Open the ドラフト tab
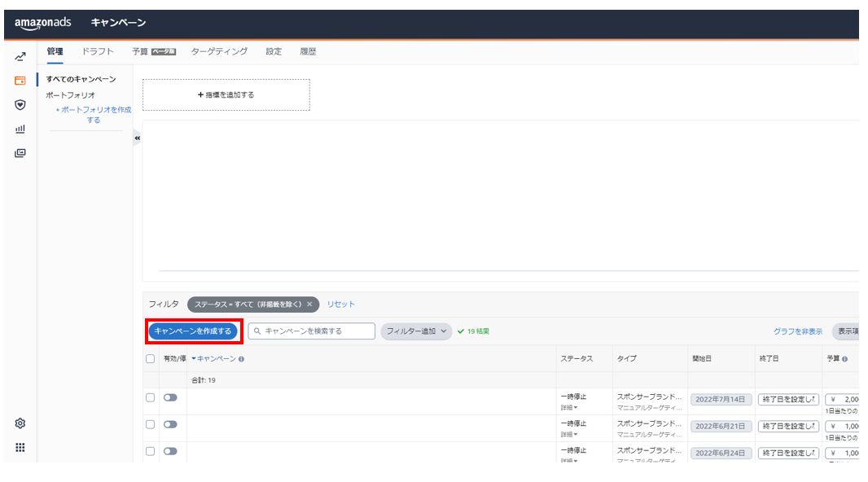 coord(98,51)
